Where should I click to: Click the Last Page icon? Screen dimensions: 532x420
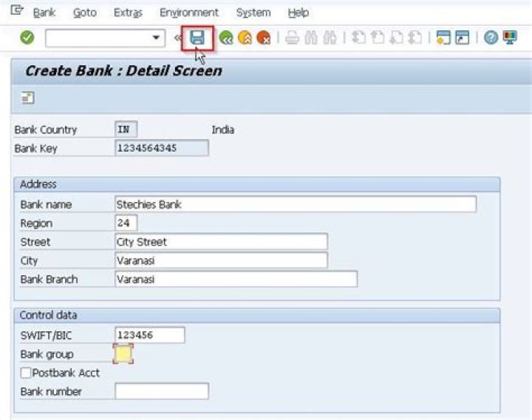pyautogui.click(x=415, y=38)
